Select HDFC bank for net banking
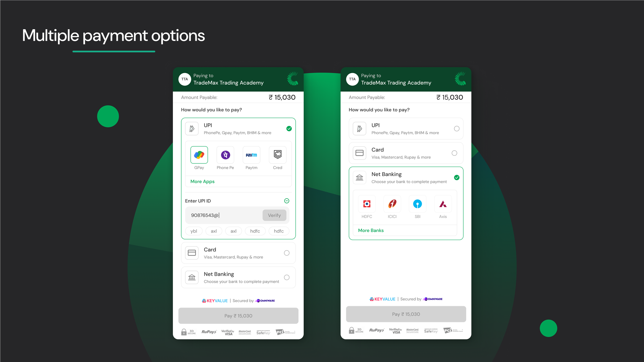 click(367, 204)
